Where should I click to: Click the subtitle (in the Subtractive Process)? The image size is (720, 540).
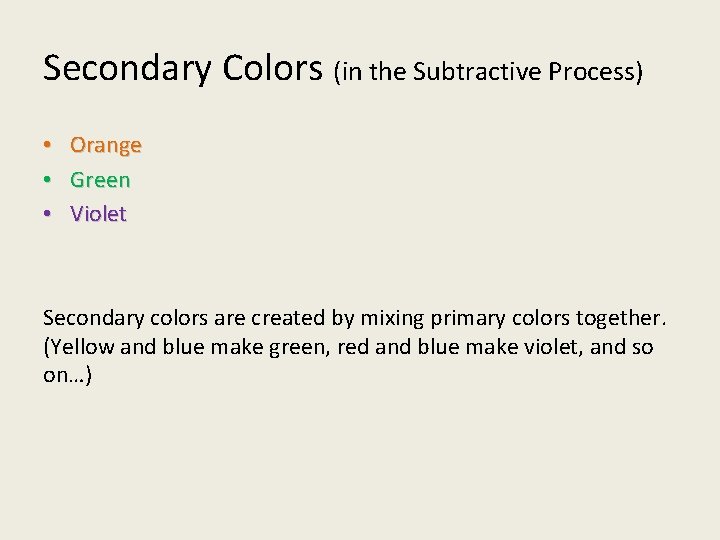[x=488, y=72]
